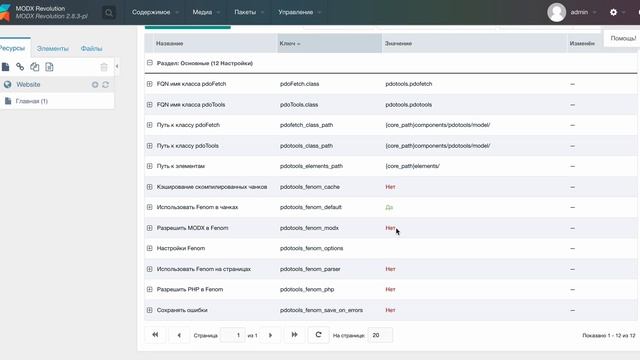Click the Помощь! button
This screenshot has width=640, height=360.
click(623, 38)
